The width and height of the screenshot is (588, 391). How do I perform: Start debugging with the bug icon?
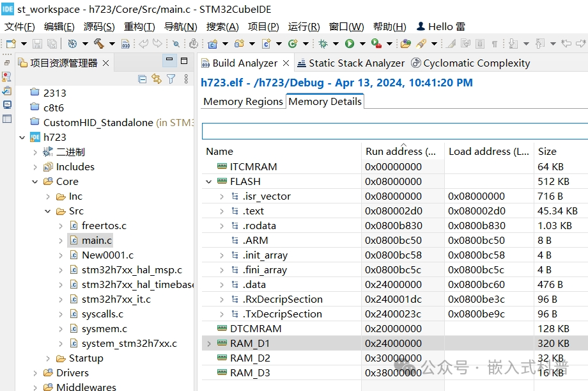point(323,43)
